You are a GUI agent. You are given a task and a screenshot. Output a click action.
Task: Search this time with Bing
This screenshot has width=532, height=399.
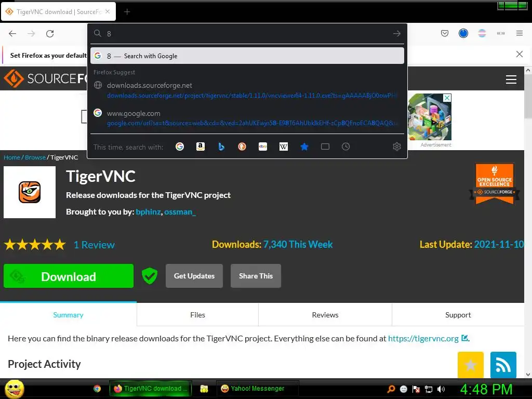(x=221, y=147)
